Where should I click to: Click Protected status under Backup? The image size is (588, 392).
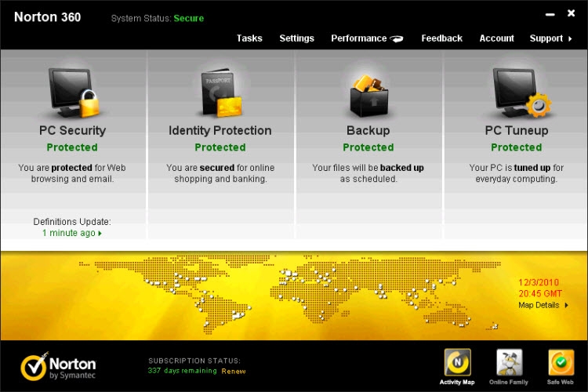368,147
